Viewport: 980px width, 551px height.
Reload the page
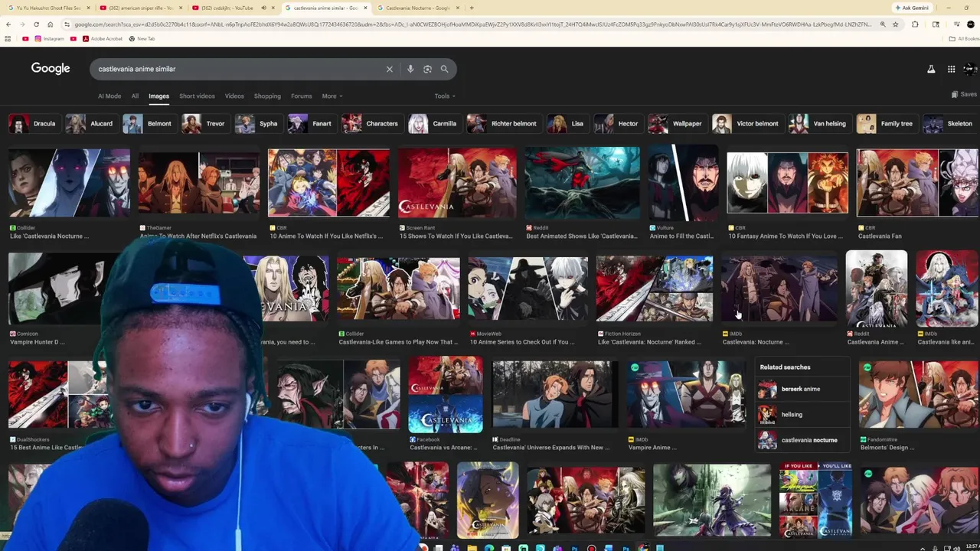[38, 24]
